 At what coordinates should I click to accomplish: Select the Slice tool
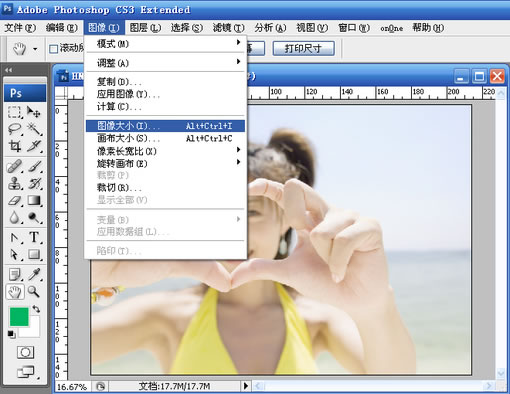tap(34, 146)
